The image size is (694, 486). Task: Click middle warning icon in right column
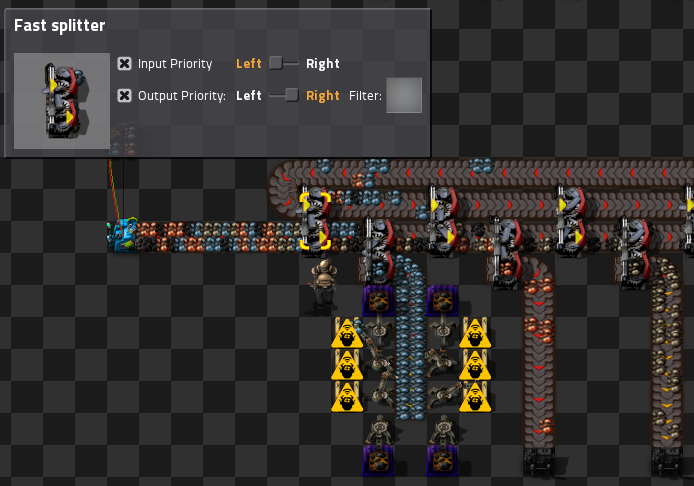coord(475,365)
